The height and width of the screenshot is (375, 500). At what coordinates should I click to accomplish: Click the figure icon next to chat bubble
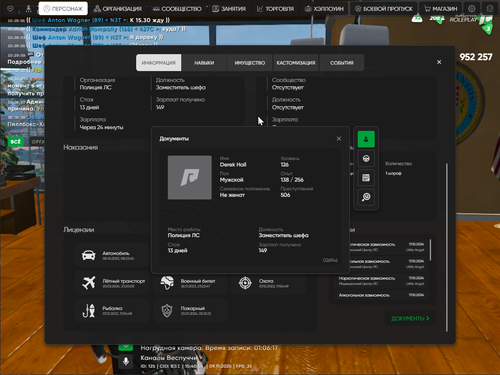click(29, 9)
